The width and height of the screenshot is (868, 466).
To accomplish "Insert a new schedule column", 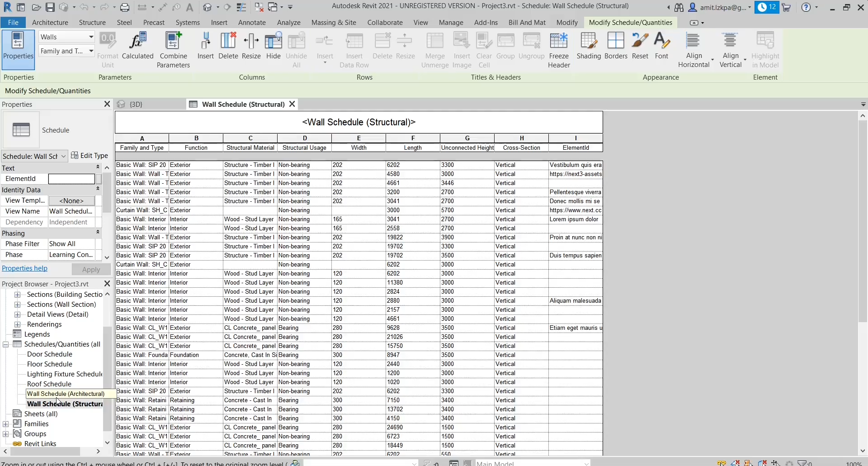I will click(x=205, y=46).
